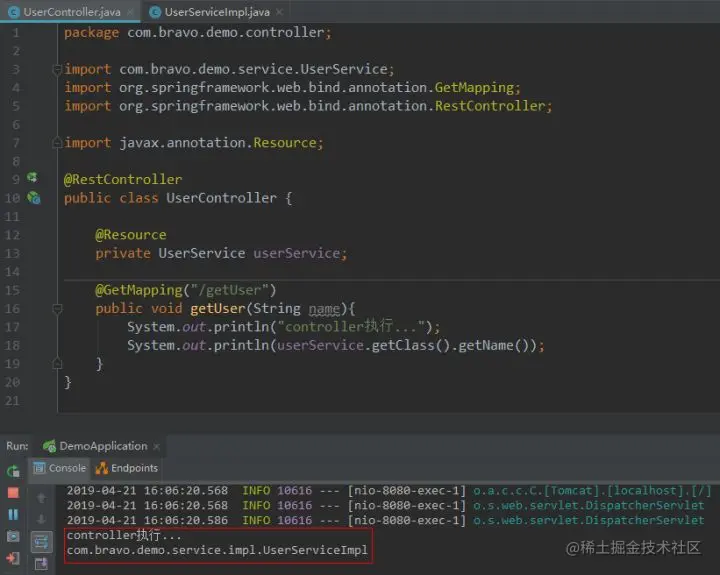Click the fold end marker at line 7
720x575 pixels.
[x=57, y=142]
